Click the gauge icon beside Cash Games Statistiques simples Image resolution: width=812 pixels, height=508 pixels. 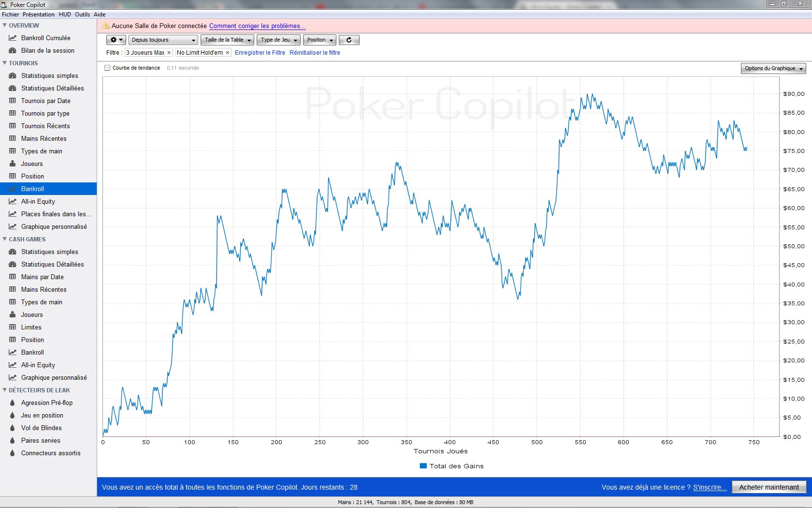[x=13, y=252]
